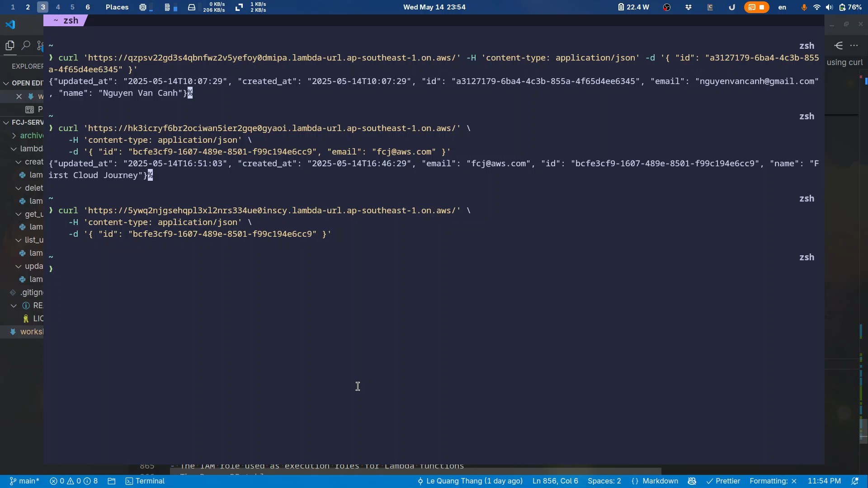Click the disk activity icon in top panel
Image resolution: width=868 pixels, height=488 pixels.
tap(192, 7)
